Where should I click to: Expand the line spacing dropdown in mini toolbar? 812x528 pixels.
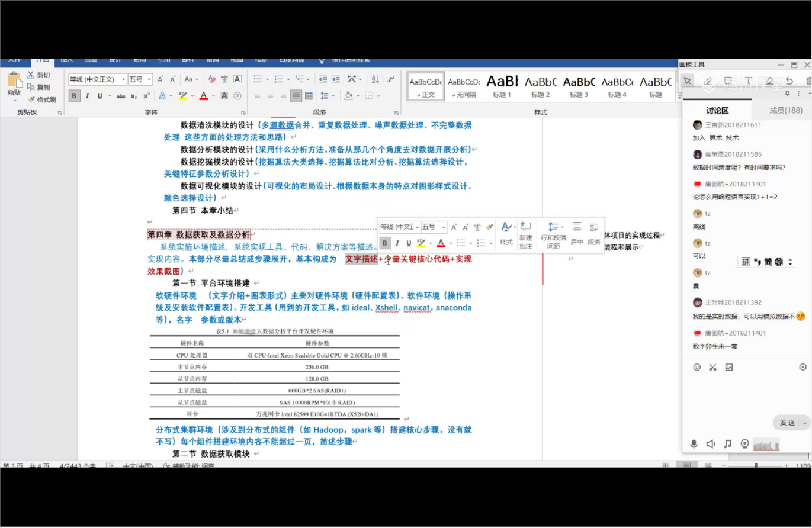pos(562,227)
